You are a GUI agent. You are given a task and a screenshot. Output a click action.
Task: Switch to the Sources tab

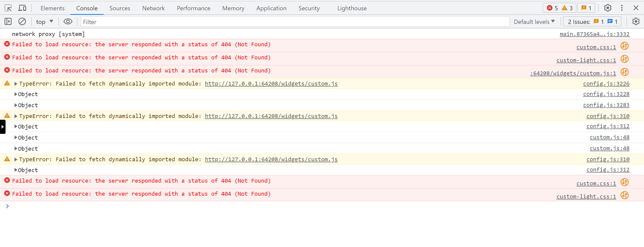[120, 8]
